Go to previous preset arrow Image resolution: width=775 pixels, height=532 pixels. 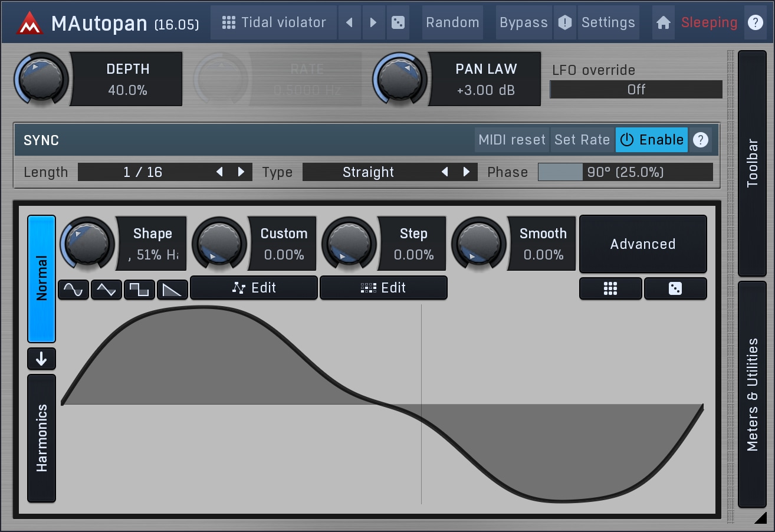(349, 22)
